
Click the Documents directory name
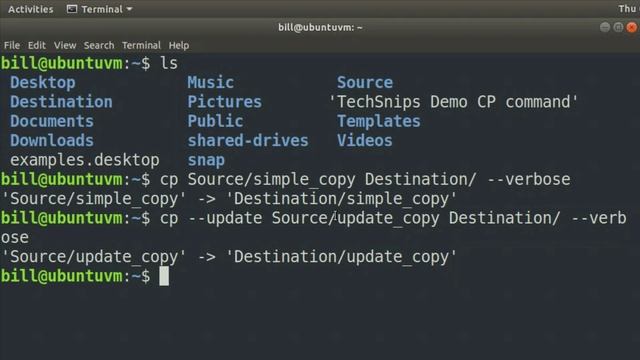click(x=52, y=121)
